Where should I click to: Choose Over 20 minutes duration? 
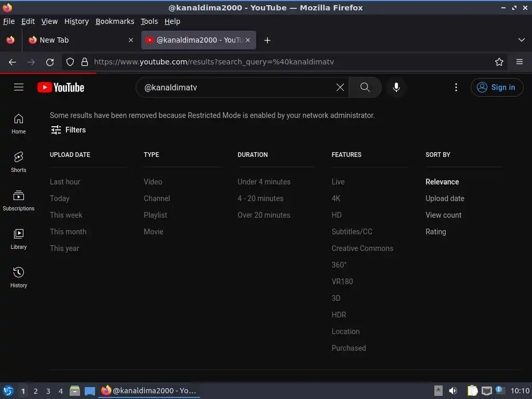(x=263, y=215)
